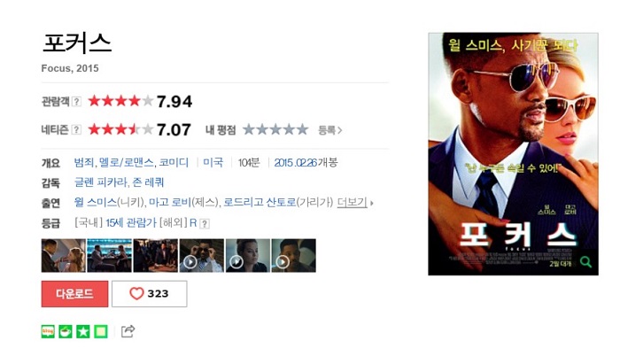Click the help icon next to 관람객
Viewport: 620px width, 364px height.
pyautogui.click(x=77, y=102)
